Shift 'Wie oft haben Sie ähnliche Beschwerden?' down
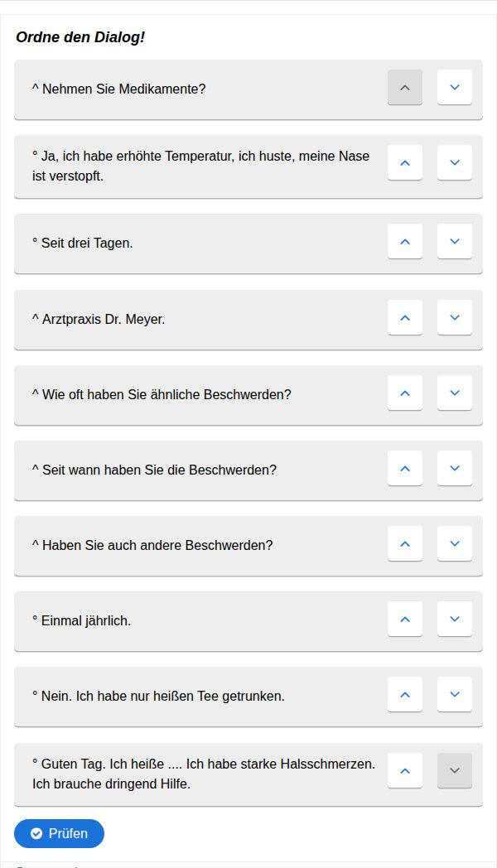The width and height of the screenshot is (497, 868). pos(454,393)
